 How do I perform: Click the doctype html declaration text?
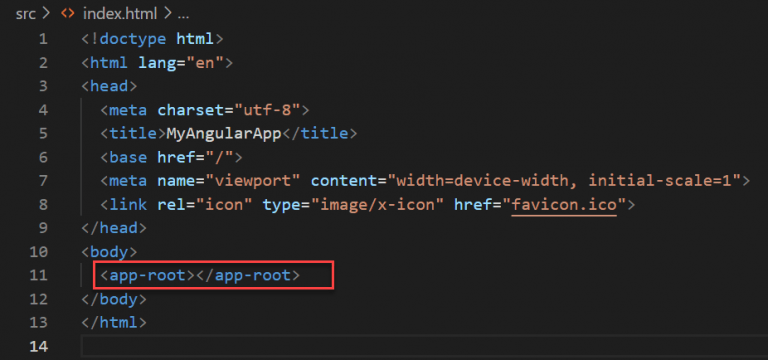click(x=152, y=39)
